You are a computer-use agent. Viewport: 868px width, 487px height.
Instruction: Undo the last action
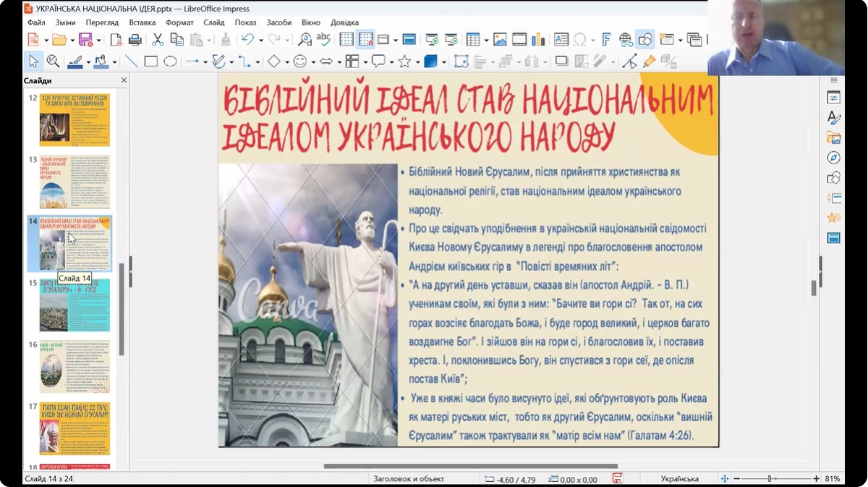pyautogui.click(x=247, y=40)
